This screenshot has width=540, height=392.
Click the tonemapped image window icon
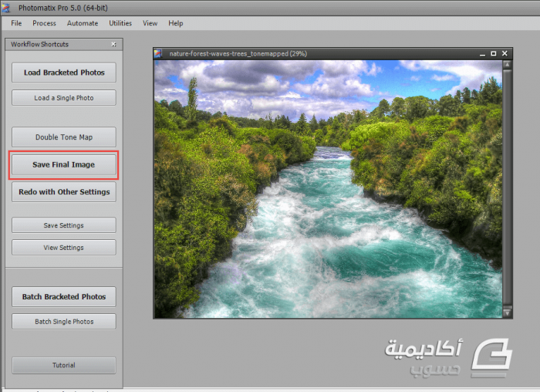[x=158, y=53]
